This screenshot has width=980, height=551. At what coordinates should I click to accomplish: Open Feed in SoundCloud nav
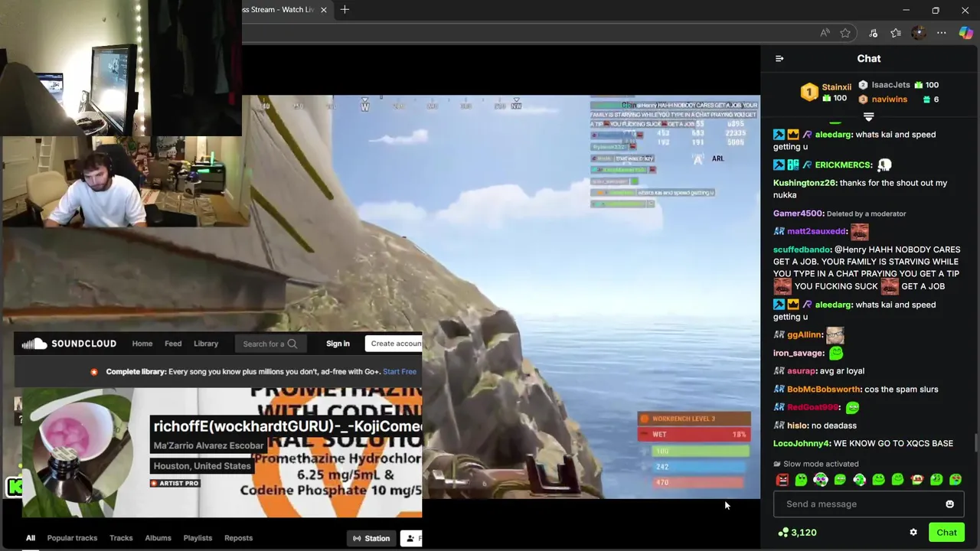173,344
